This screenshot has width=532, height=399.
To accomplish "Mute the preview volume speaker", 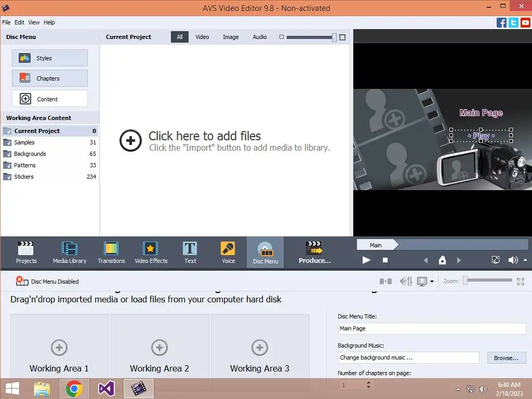I will point(513,260).
